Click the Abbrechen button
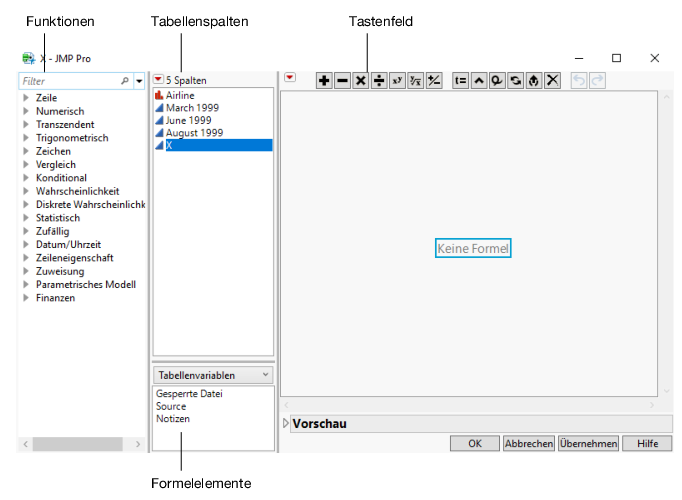The height and width of the screenshot is (500, 682). (529, 443)
